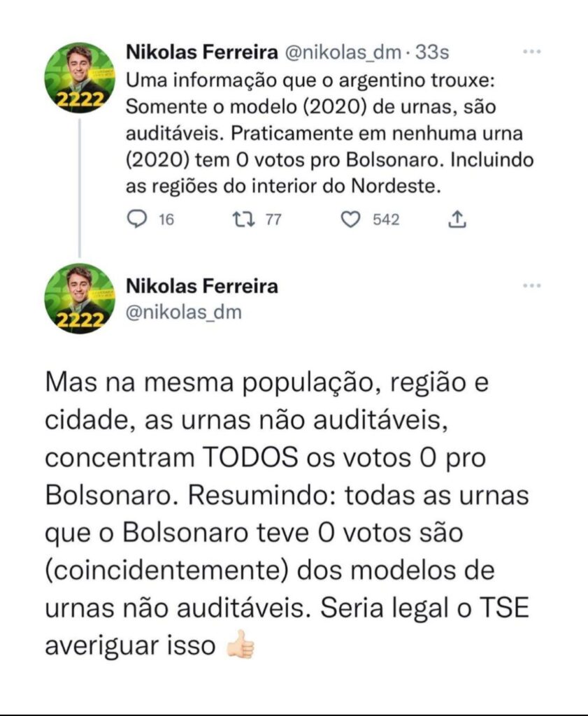
Task: Like the tweet with the heart icon
Action: (x=350, y=220)
